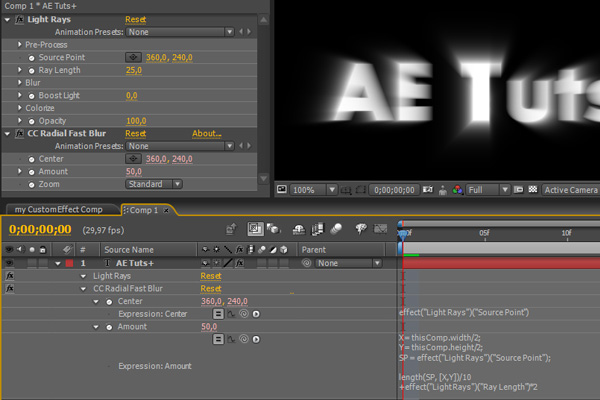
Task: Open Parent None dropdown for AE Tuts+
Action: [x=349, y=263]
